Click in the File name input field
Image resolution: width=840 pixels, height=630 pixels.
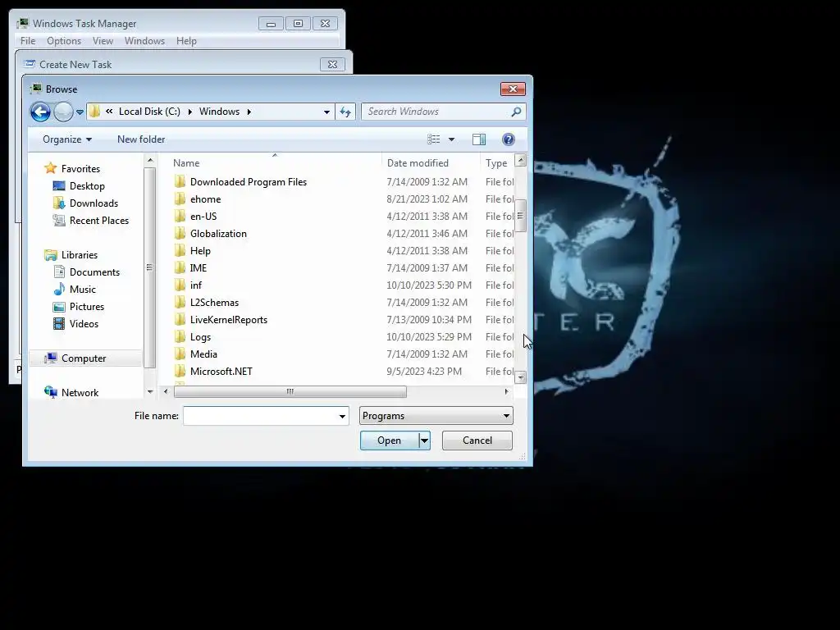coord(260,416)
